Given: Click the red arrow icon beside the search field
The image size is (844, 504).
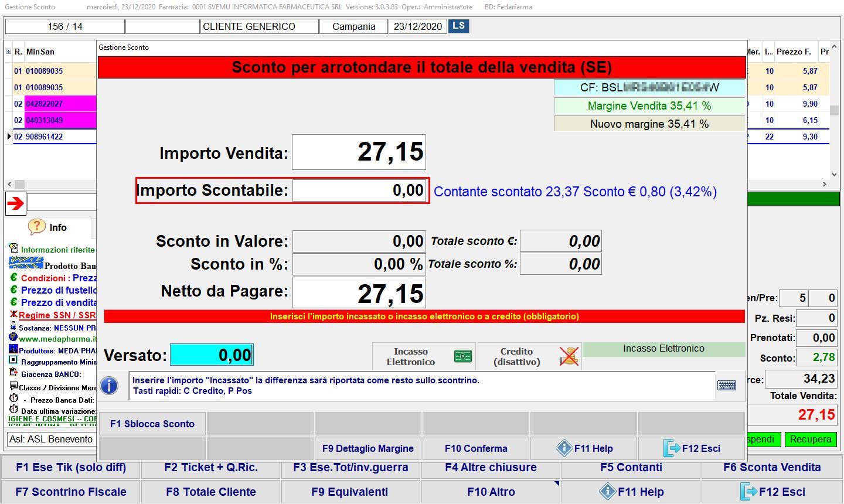Looking at the screenshot, I should pyautogui.click(x=15, y=203).
